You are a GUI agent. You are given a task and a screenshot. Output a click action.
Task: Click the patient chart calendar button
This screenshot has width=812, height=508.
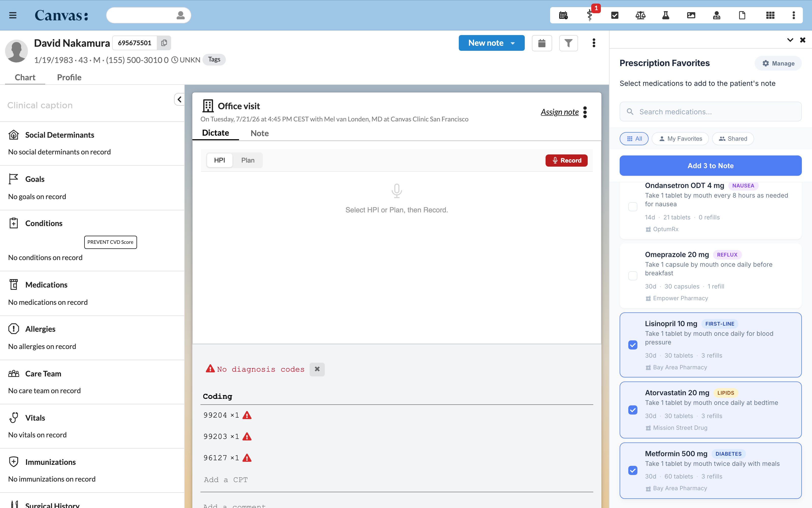click(x=542, y=43)
